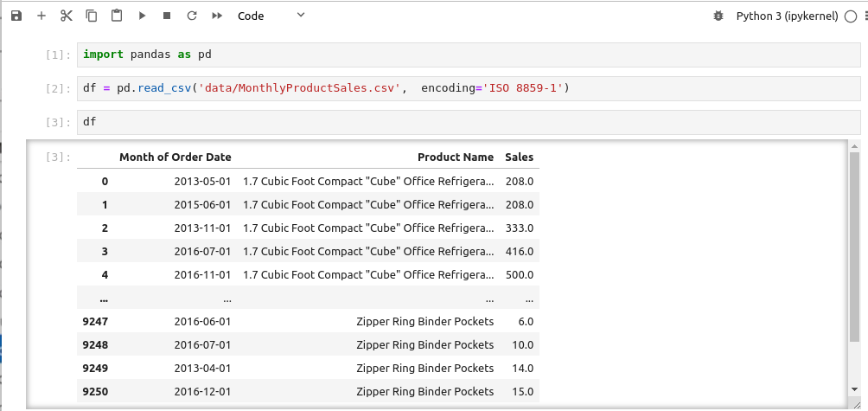Viewport: 868px width, 411px height.
Task: Insert a new cell below with plus icon
Action: [41, 16]
